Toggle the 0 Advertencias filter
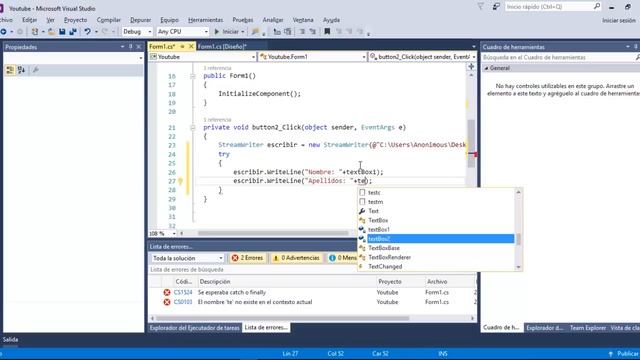This screenshot has width=640, height=360. click(x=296, y=258)
